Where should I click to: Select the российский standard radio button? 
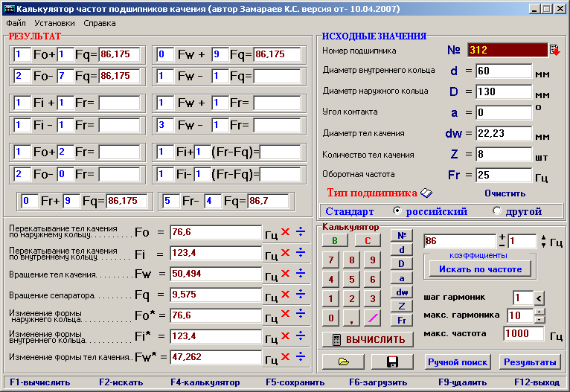click(x=397, y=211)
